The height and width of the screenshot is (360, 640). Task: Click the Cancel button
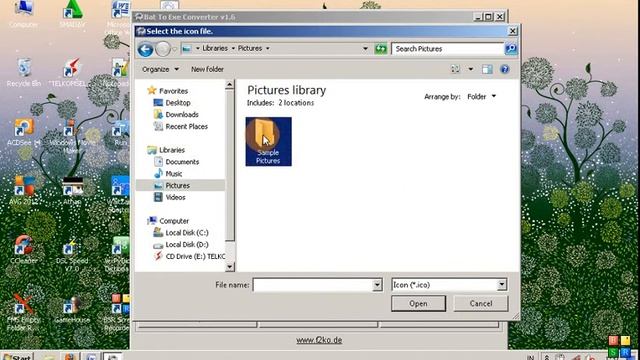(x=481, y=304)
